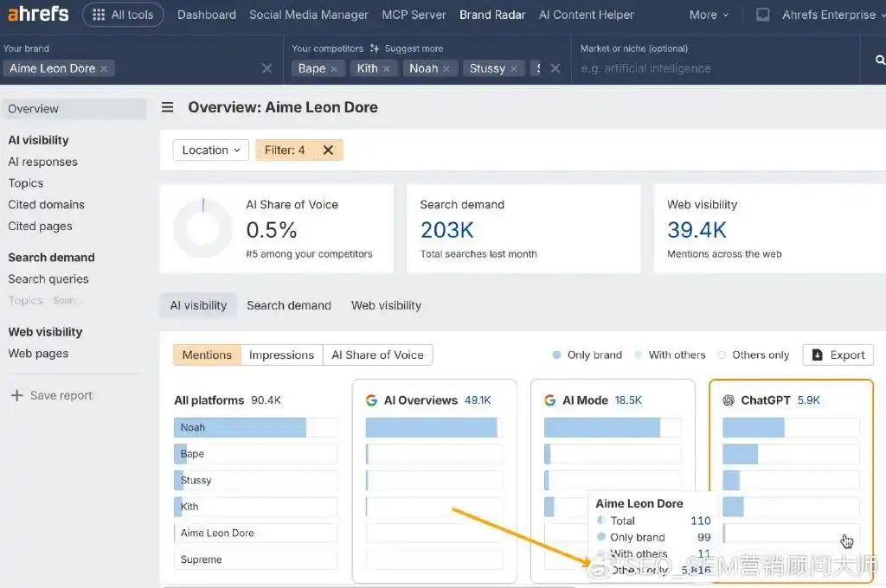Toggle the Only brand legend

pos(587,355)
